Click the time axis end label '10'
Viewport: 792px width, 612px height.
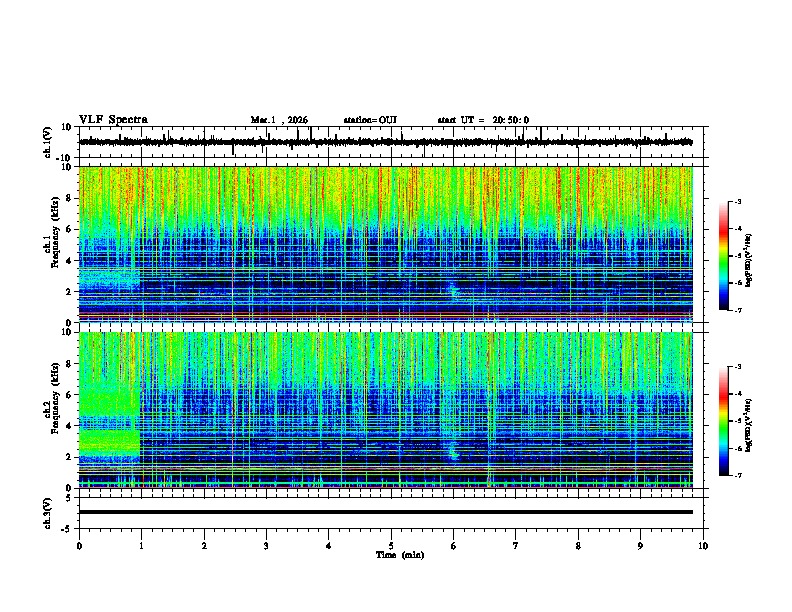tap(703, 546)
